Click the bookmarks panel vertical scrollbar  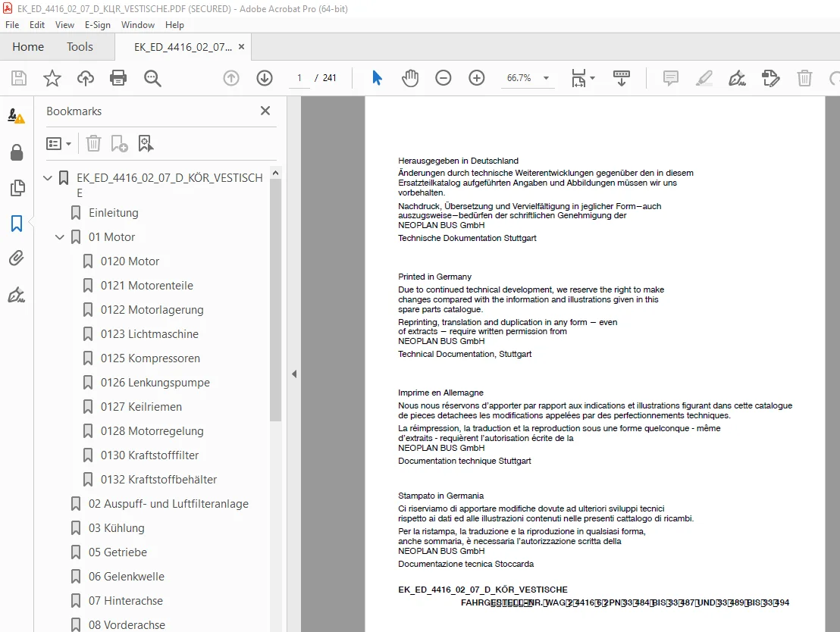pyautogui.click(x=275, y=300)
